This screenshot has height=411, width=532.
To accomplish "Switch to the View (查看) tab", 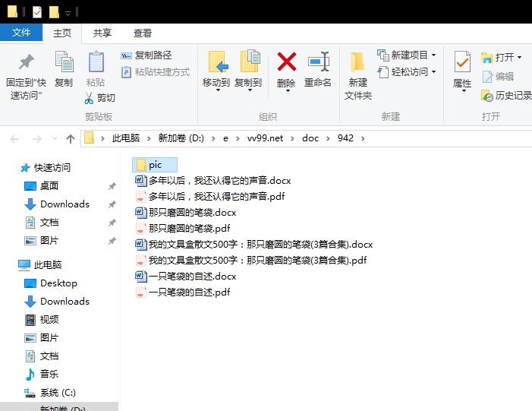I will tap(142, 33).
